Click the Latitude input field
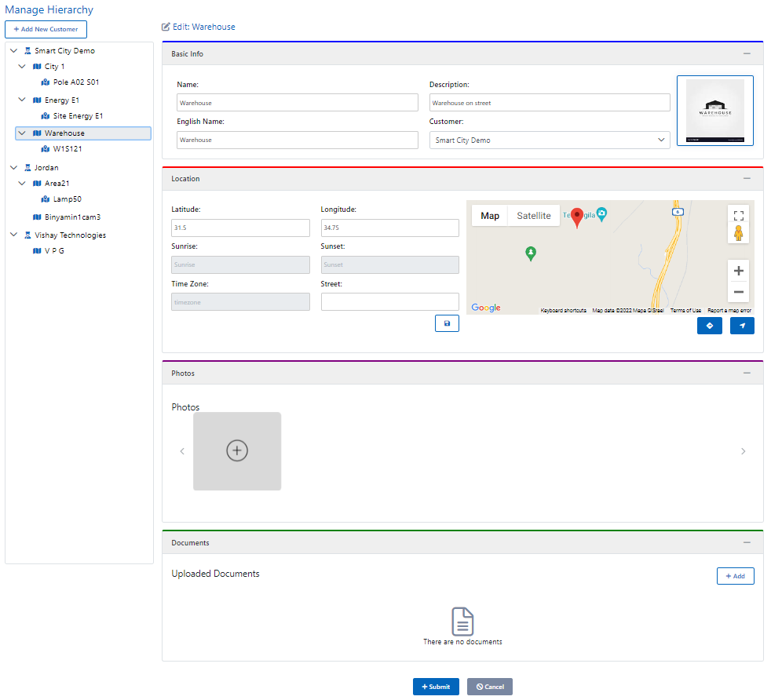Screen dimensions: 771x700 [x=240, y=228]
